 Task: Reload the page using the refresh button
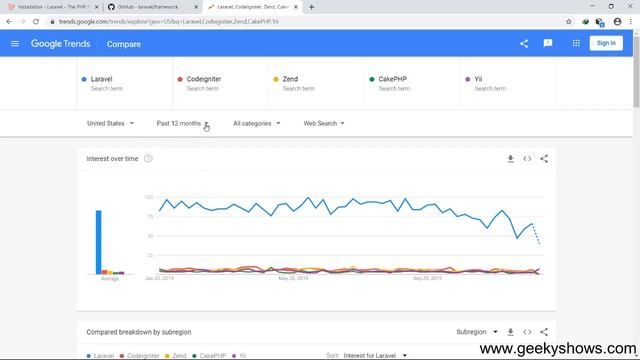[x=36, y=22]
